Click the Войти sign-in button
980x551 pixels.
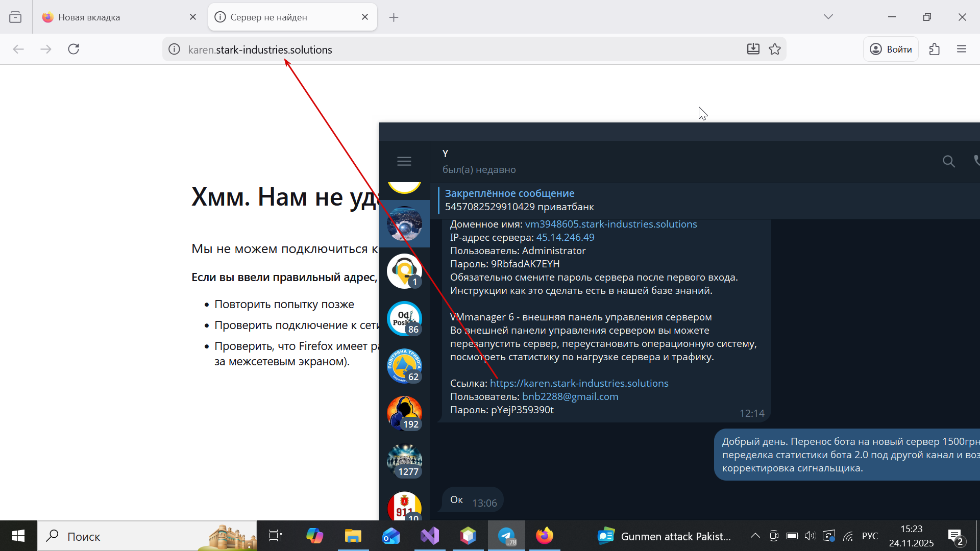(x=891, y=49)
